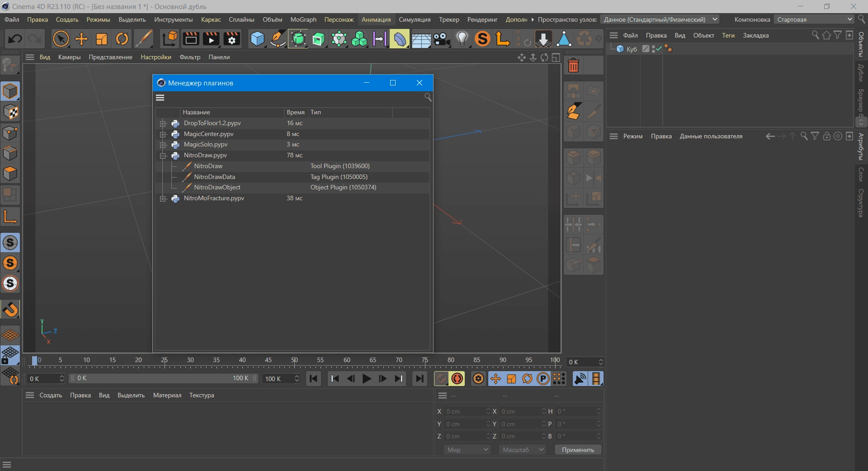Open Материал menu in material manager
The image size is (868, 471).
click(167, 395)
